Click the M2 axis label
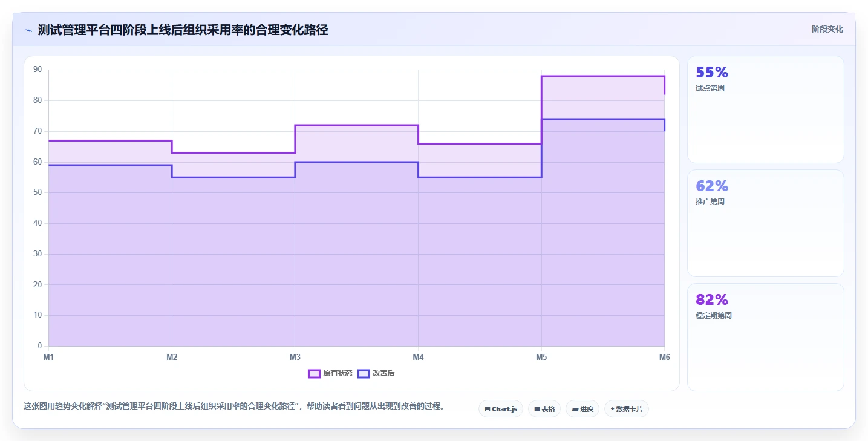 coord(172,357)
